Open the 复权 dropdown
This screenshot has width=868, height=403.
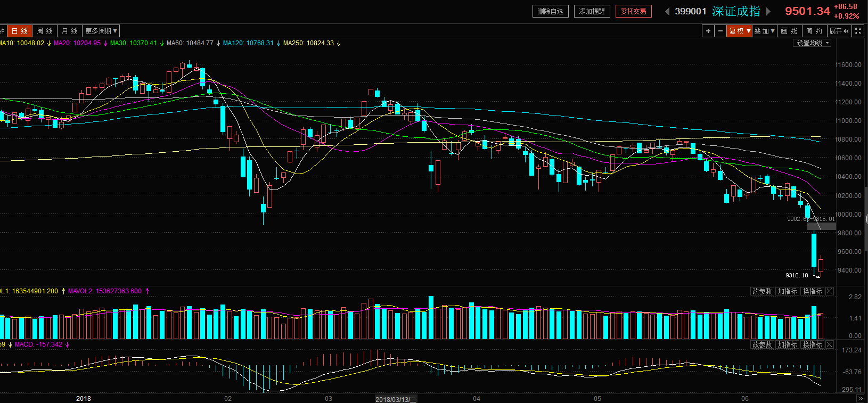click(740, 31)
